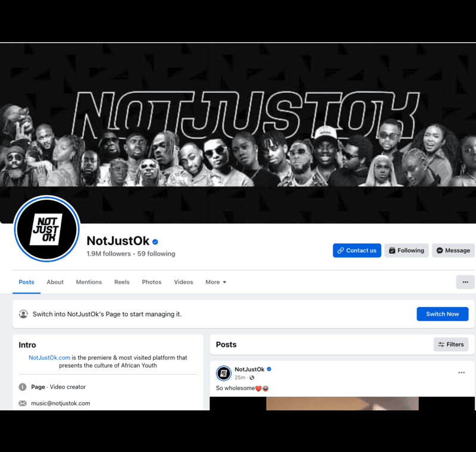
Task: Open the three-dot page options menu
Action: click(x=465, y=282)
